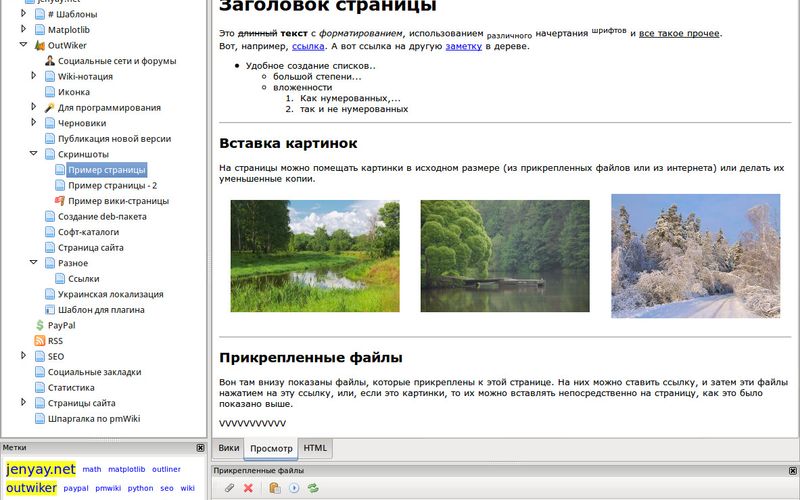Expand the SEO tree node
Viewport: 800px width, 500px height.
(x=24, y=355)
